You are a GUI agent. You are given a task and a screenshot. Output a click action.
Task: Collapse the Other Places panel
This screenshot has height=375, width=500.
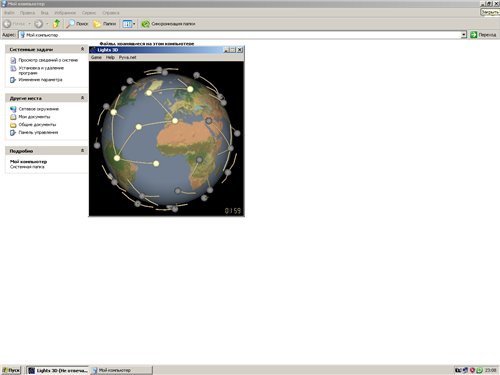tap(82, 98)
